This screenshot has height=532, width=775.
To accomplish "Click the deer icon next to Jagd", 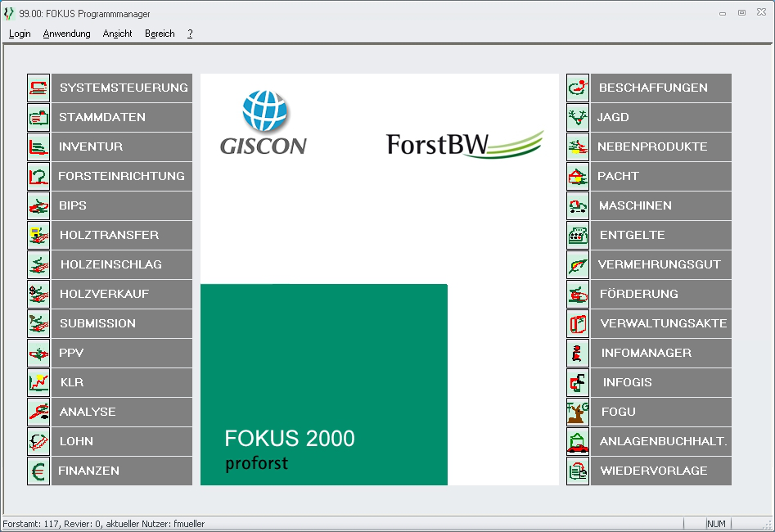I will [x=578, y=117].
